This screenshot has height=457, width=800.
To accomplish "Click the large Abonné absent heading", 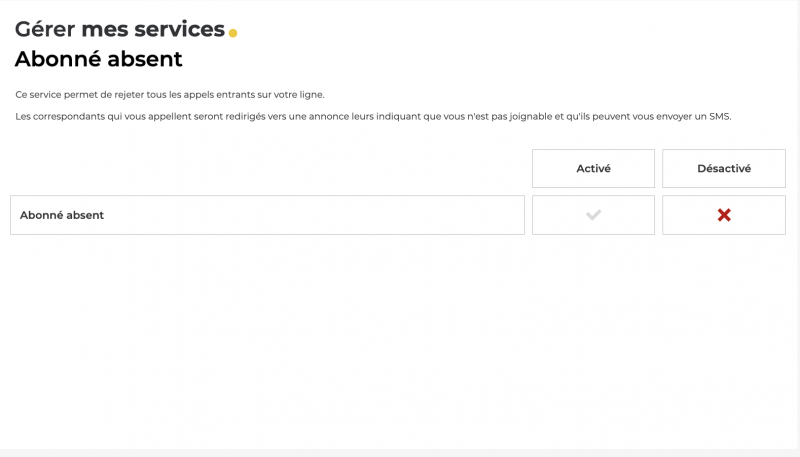I will coord(99,59).
